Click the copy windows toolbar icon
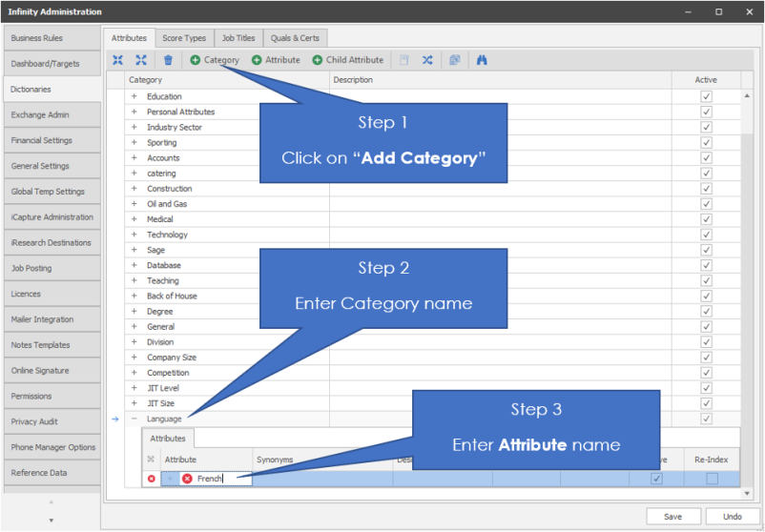This screenshot has height=532, width=765. click(455, 60)
